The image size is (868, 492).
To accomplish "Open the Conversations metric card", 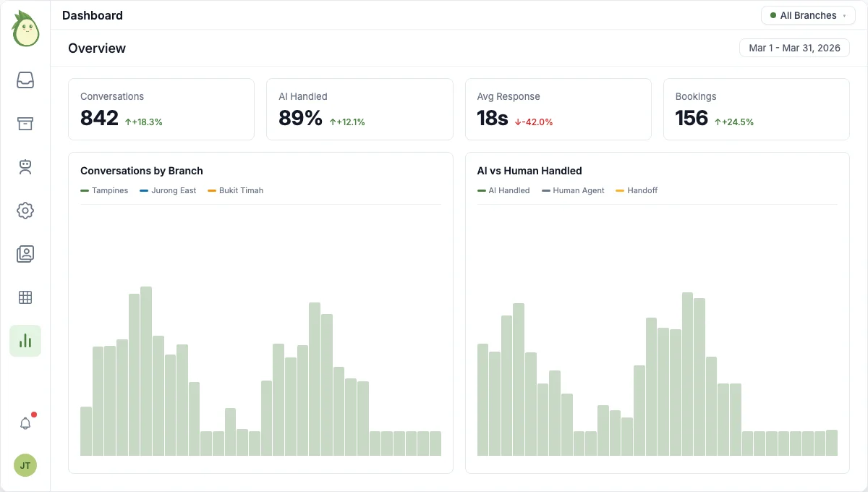I will click(x=161, y=109).
